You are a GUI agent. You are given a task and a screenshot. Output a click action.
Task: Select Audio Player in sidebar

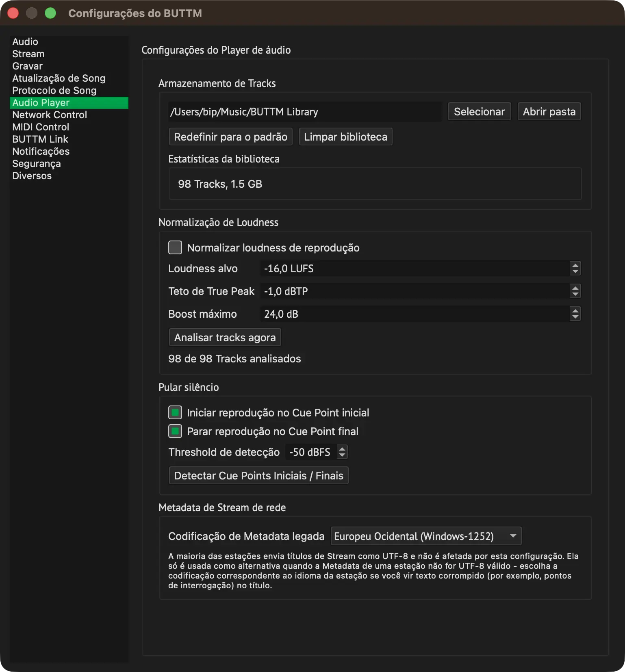[69, 103]
